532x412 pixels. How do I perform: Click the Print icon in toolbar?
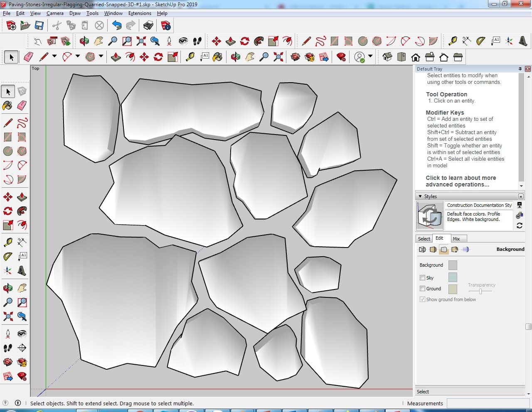point(148,26)
